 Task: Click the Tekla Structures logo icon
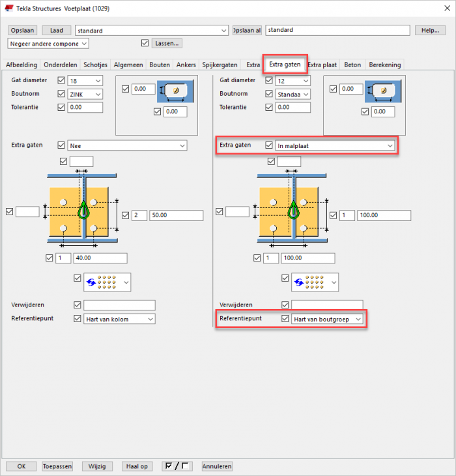pyautogui.click(x=9, y=8)
